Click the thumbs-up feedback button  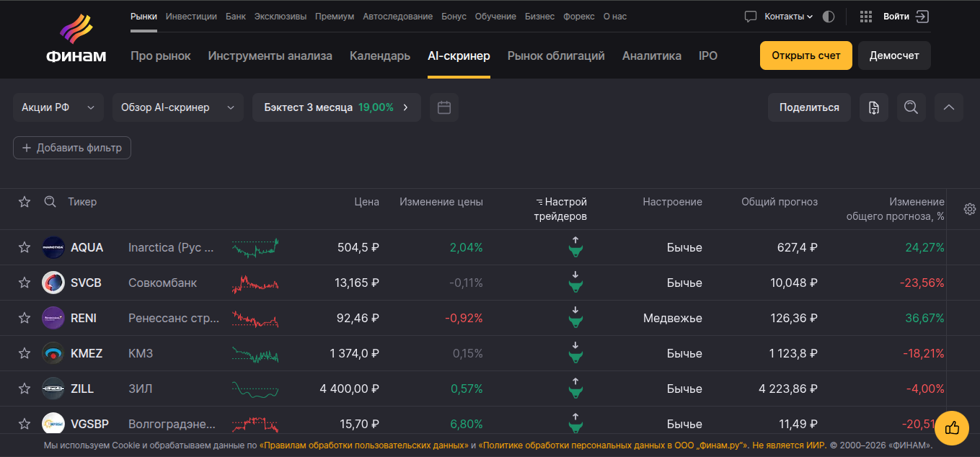[x=952, y=427]
